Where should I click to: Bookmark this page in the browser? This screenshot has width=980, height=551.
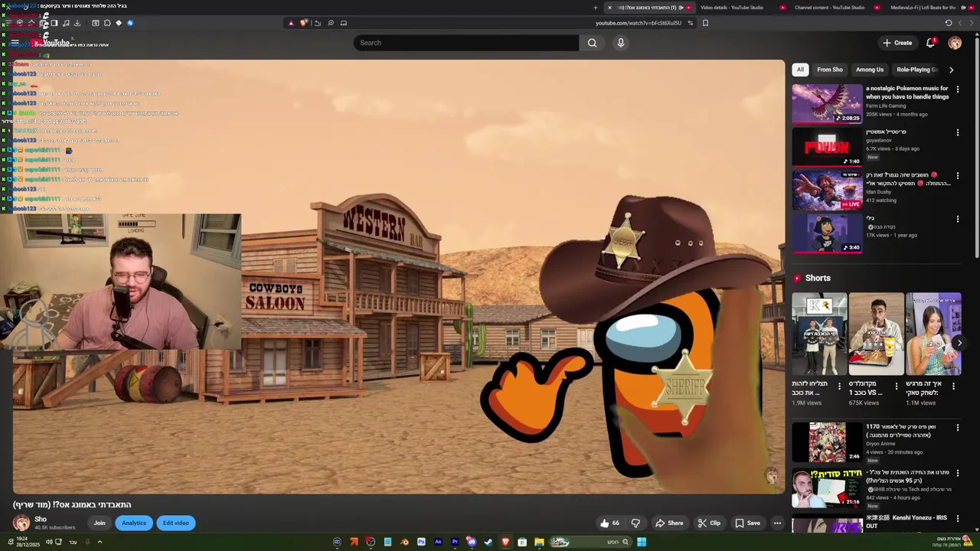[705, 23]
